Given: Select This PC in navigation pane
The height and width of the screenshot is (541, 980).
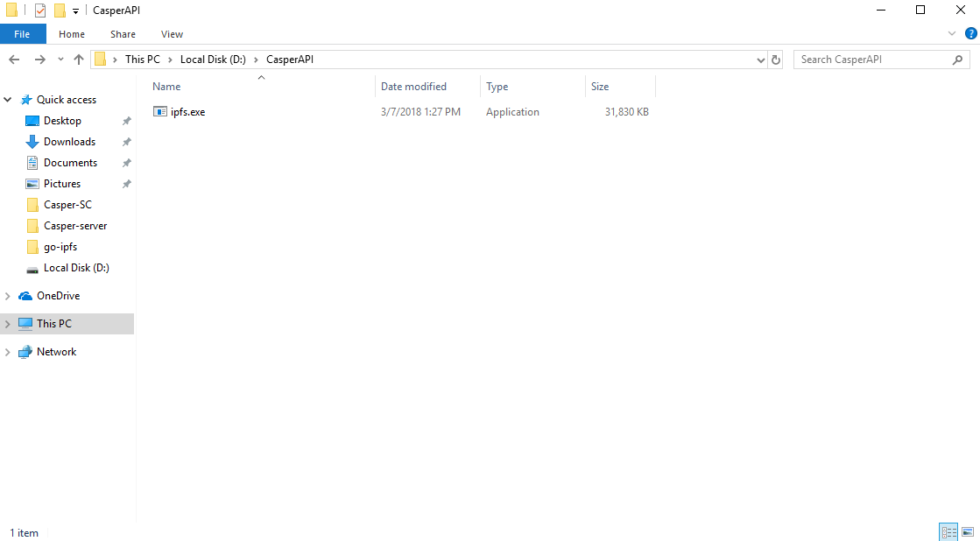Looking at the screenshot, I should tap(53, 324).
